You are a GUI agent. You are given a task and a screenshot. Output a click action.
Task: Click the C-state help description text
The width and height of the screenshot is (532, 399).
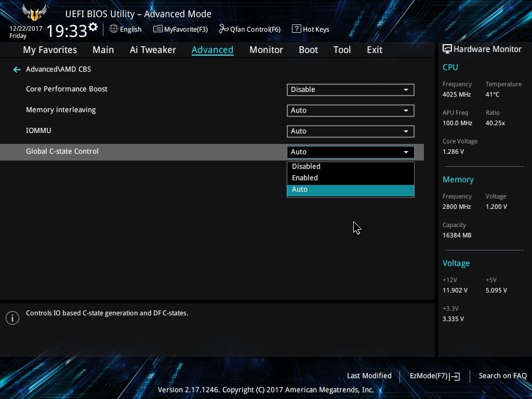(107, 313)
